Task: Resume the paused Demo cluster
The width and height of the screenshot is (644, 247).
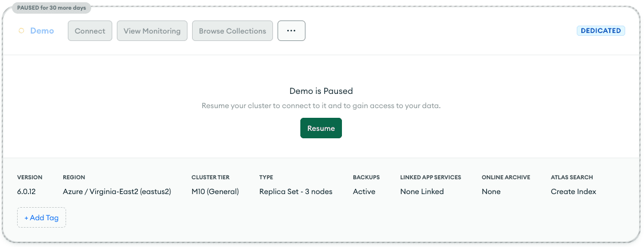Action: click(321, 128)
